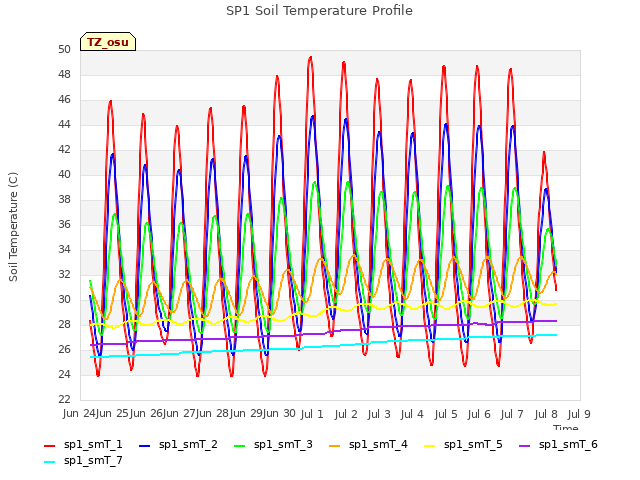Image resolution: width=640 pixels, height=480 pixels.
Task: Click the Jun 30 x-axis tick label
Action: pos(279,413)
